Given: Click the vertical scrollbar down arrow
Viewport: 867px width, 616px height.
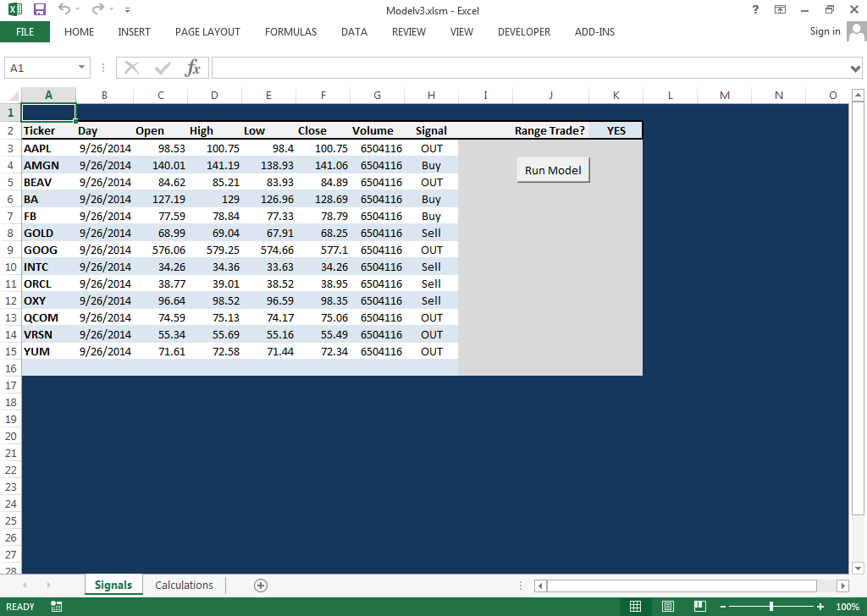Looking at the screenshot, I should [x=858, y=568].
